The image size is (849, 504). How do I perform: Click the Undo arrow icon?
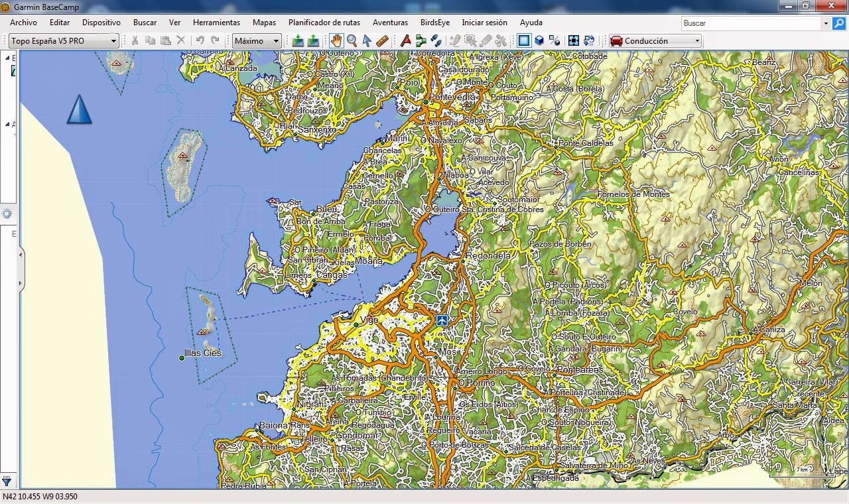coord(200,40)
